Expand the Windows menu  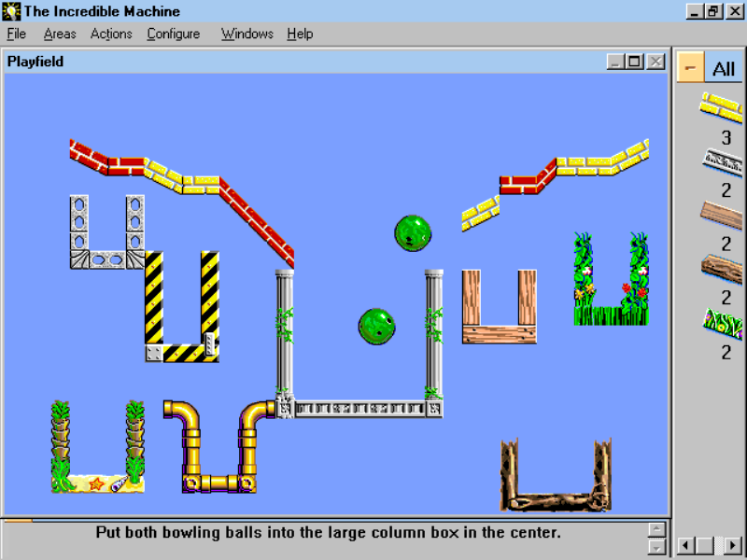[x=247, y=34]
